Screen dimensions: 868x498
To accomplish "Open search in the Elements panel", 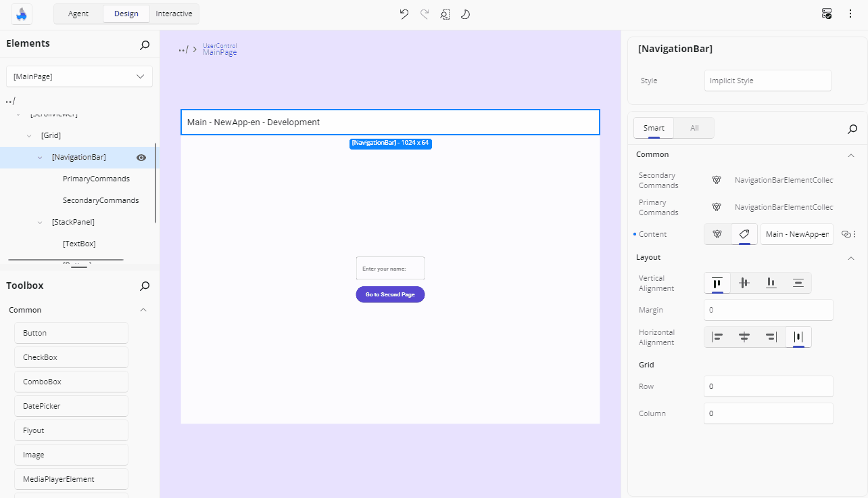I will (x=144, y=45).
